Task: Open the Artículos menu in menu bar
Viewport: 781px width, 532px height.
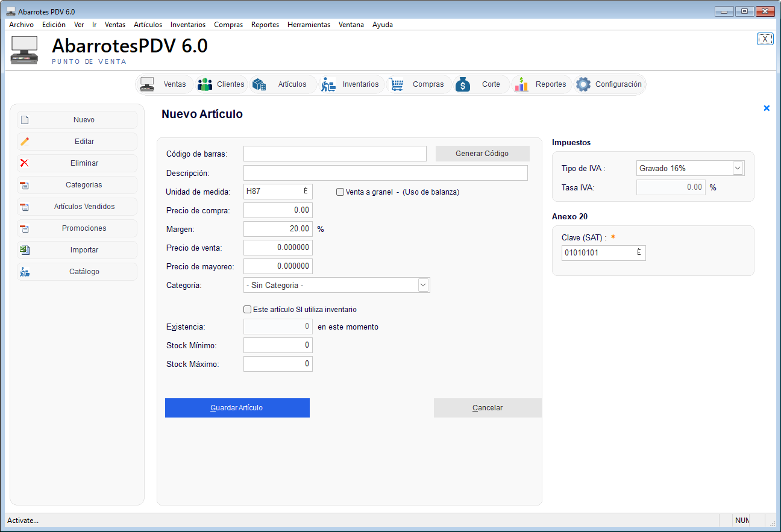Action: click(148, 25)
